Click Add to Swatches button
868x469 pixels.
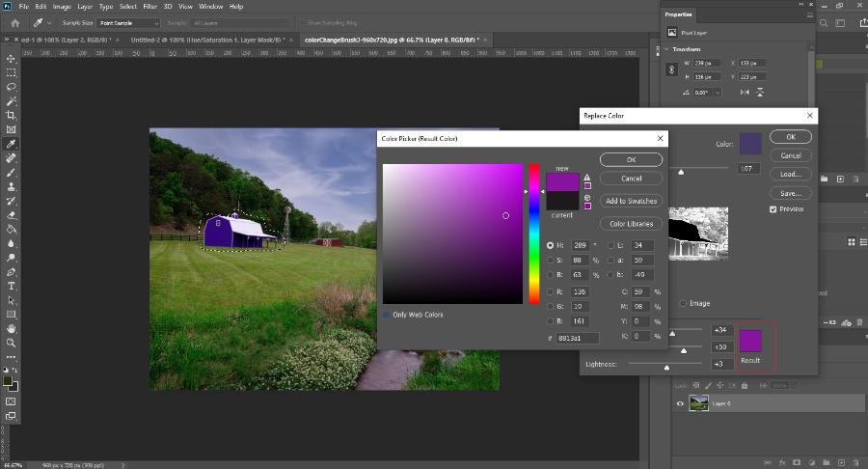pos(631,201)
